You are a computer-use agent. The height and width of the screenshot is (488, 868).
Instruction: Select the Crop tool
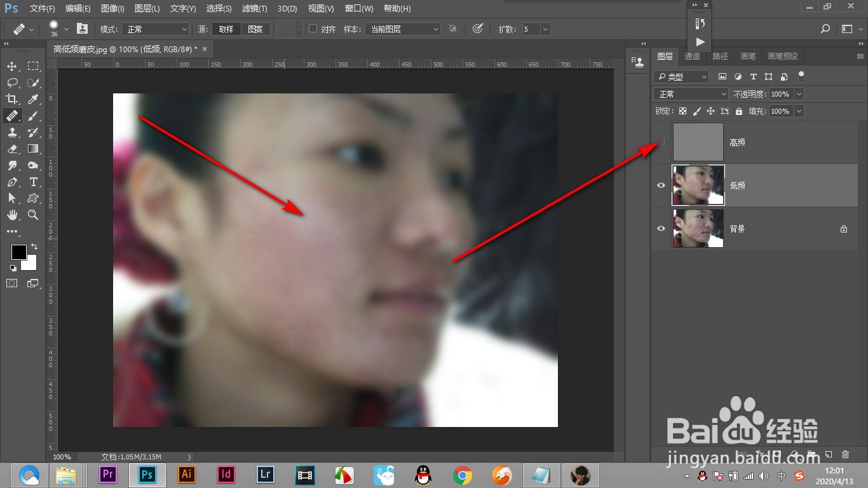pos(11,99)
